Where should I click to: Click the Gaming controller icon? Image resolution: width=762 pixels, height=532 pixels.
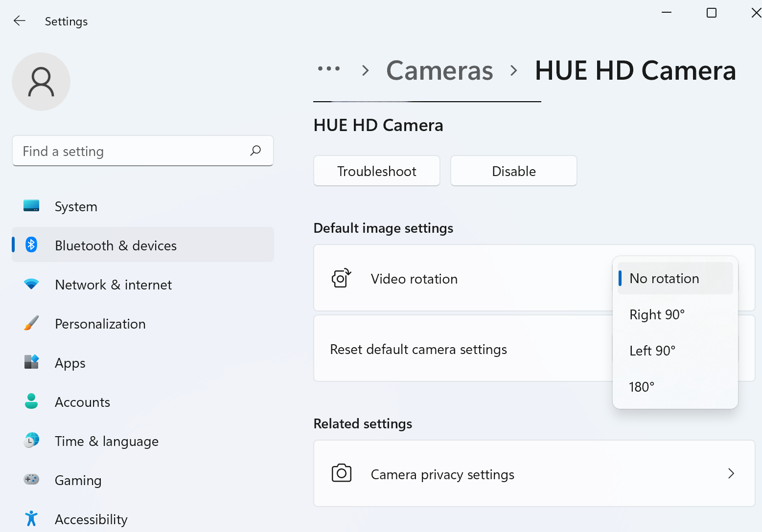point(31,479)
